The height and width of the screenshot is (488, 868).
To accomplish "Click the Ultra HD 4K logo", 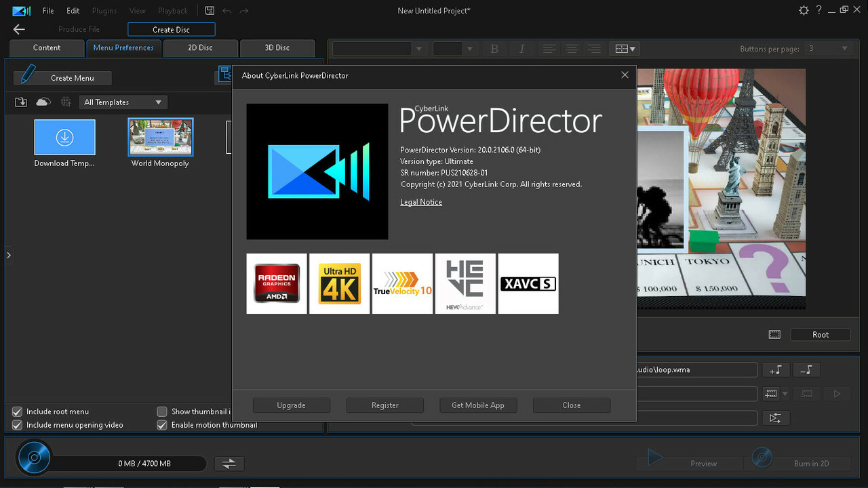I will point(340,283).
